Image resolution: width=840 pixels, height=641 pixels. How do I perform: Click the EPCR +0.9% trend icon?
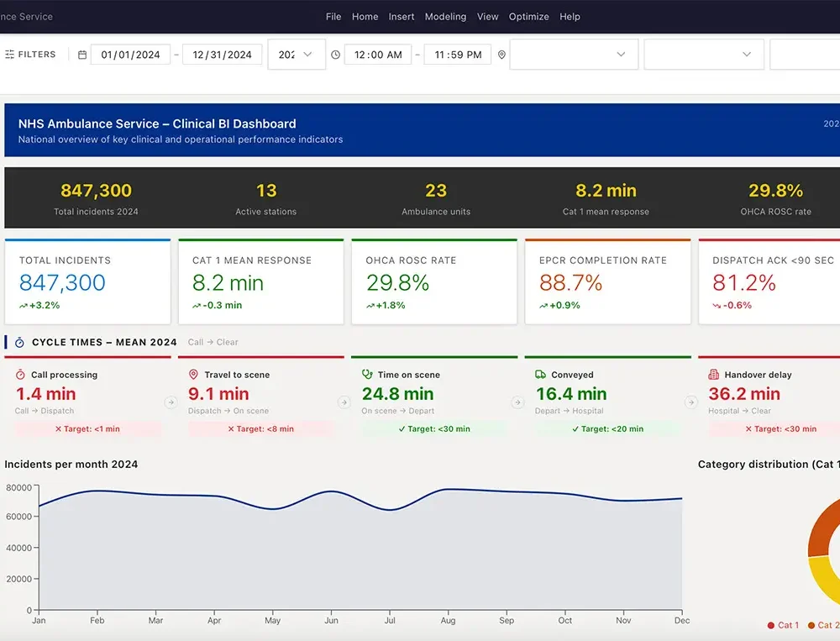tap(543, 306)
